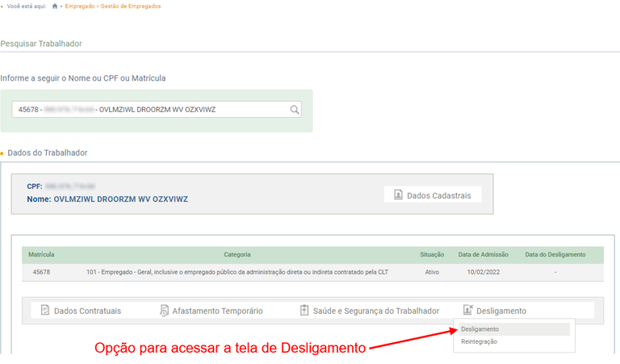Click the Dados Cadastrais document icon
Viewport: 620px width, 364px height.
(398, 195)
